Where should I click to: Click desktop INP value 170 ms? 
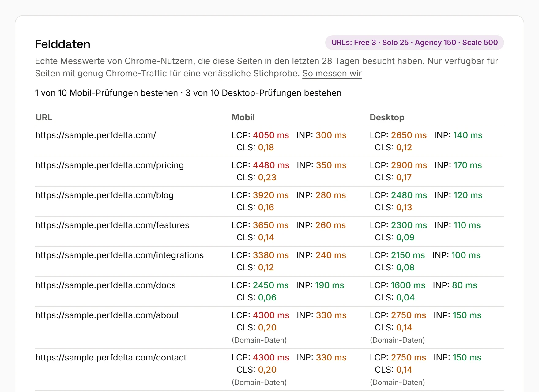(468, 165)
